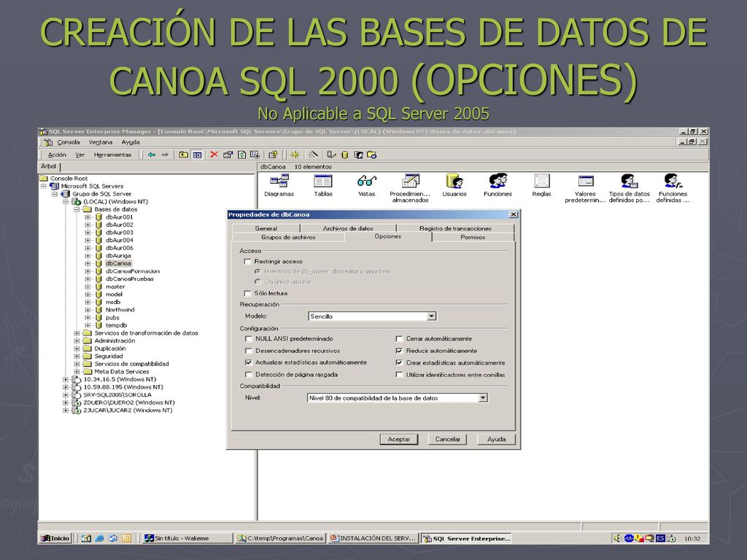Screen dimensions: 747x560
Task: Open the Procedimientos almacenados icon
Action: coord(410,188)
